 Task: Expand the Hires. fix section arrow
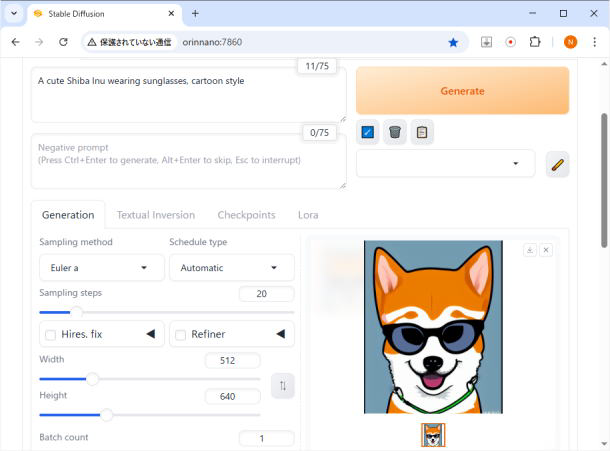(x=150, y=334)
